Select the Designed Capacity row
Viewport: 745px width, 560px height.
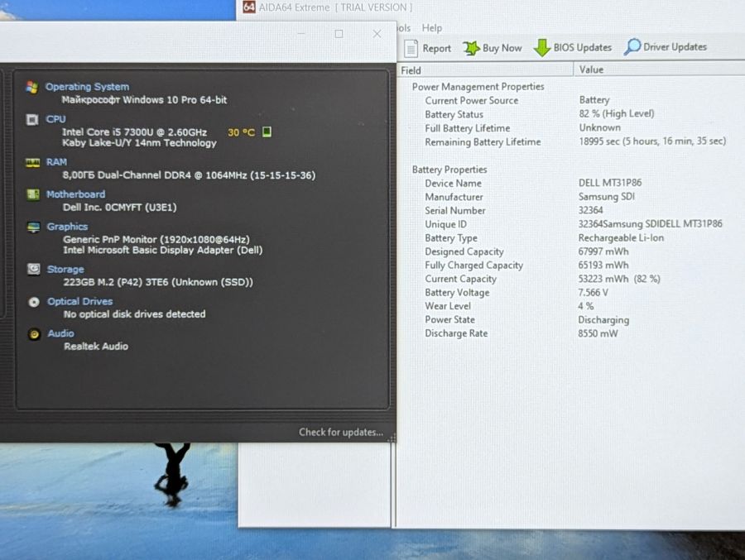coord(570,251)
